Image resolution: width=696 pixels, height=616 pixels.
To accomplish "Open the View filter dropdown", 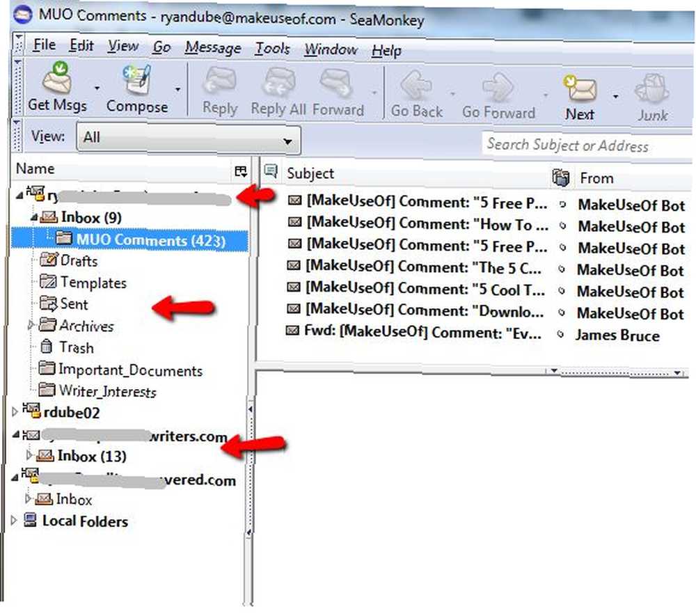I will click(189, 138).
